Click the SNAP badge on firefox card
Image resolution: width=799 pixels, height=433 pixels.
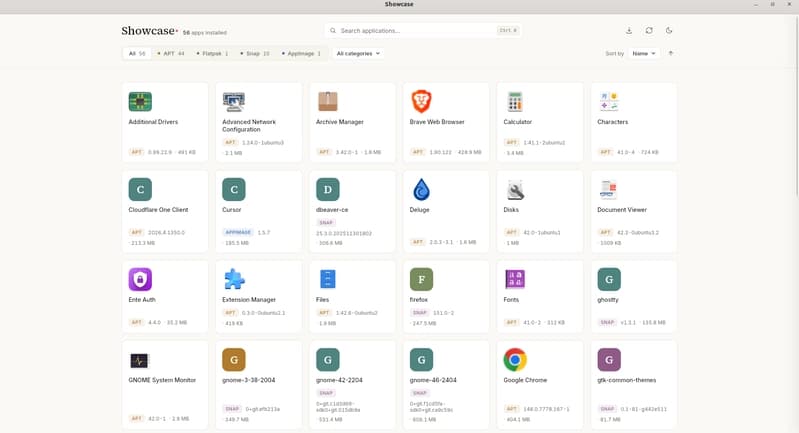pyautogui.click(x=419, y=313)
